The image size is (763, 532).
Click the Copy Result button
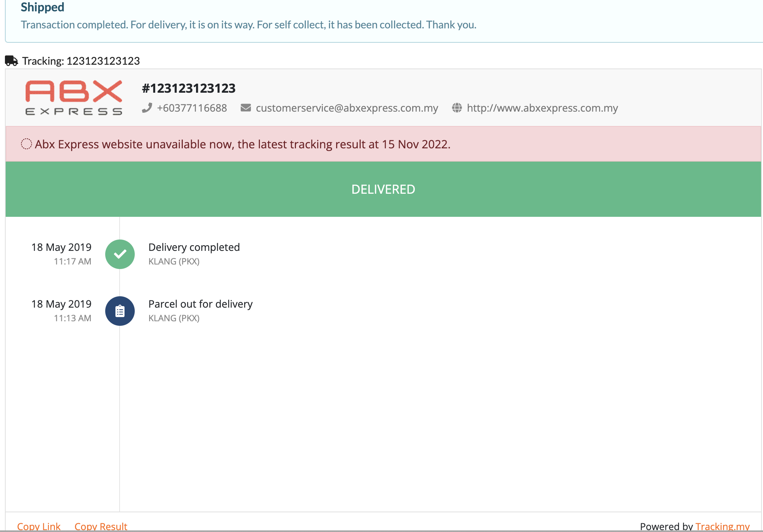[x=101, y=526]
